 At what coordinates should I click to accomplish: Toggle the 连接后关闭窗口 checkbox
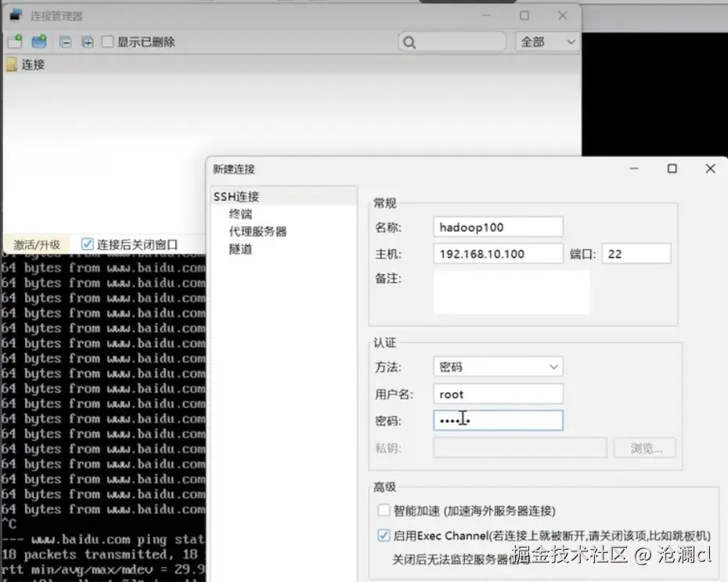[x=88, y=244]
